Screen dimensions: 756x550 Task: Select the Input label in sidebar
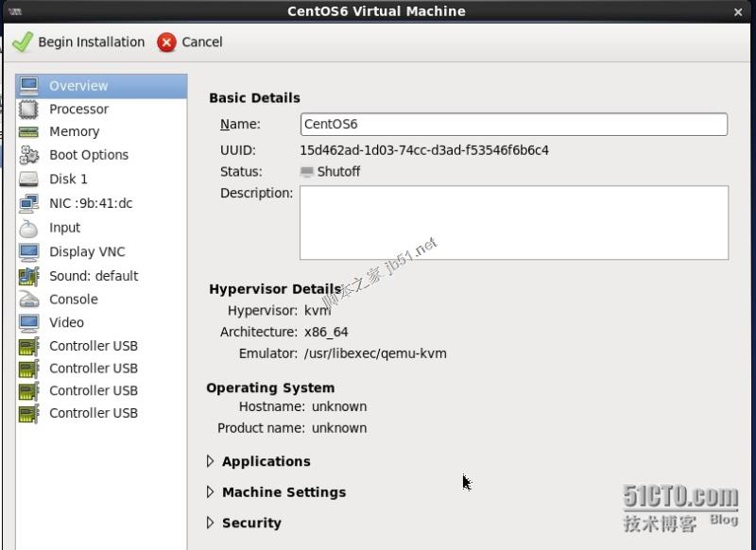(x=64, y=228)
